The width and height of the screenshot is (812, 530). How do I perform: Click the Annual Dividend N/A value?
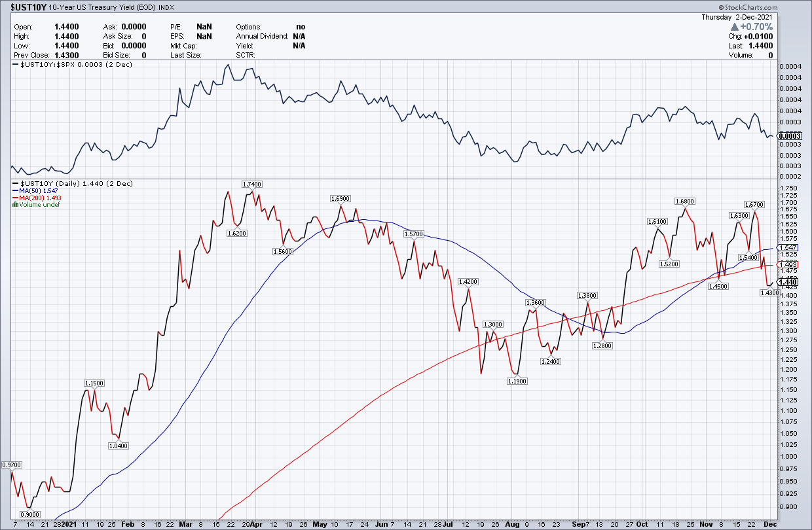tap(299, 37)
